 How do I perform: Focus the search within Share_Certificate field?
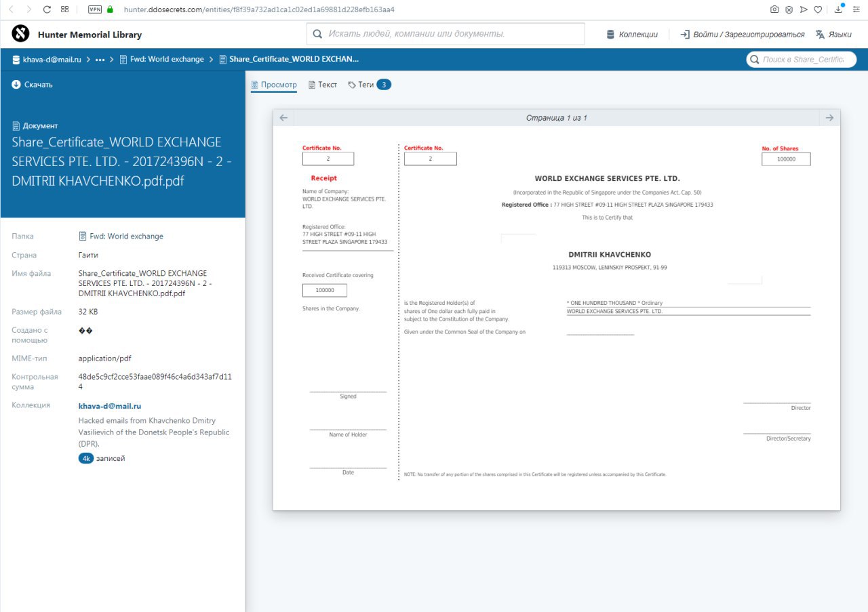(x=802, y=60)
